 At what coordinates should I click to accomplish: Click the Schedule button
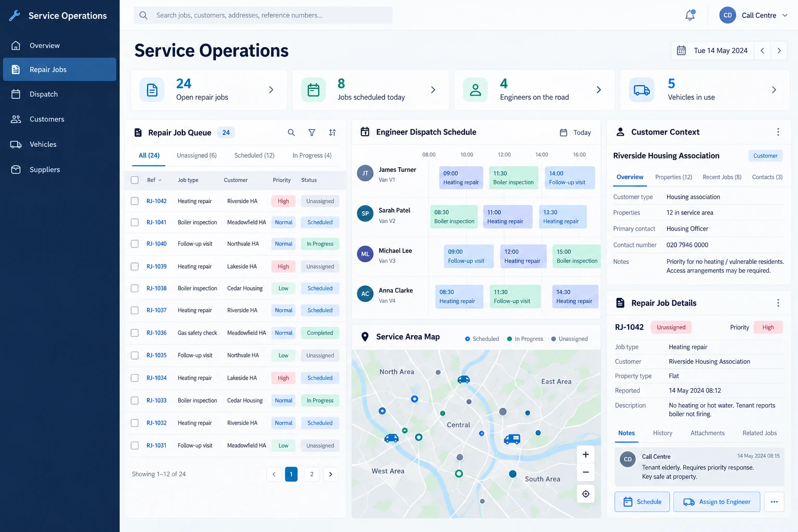click(x=642, y=502)
